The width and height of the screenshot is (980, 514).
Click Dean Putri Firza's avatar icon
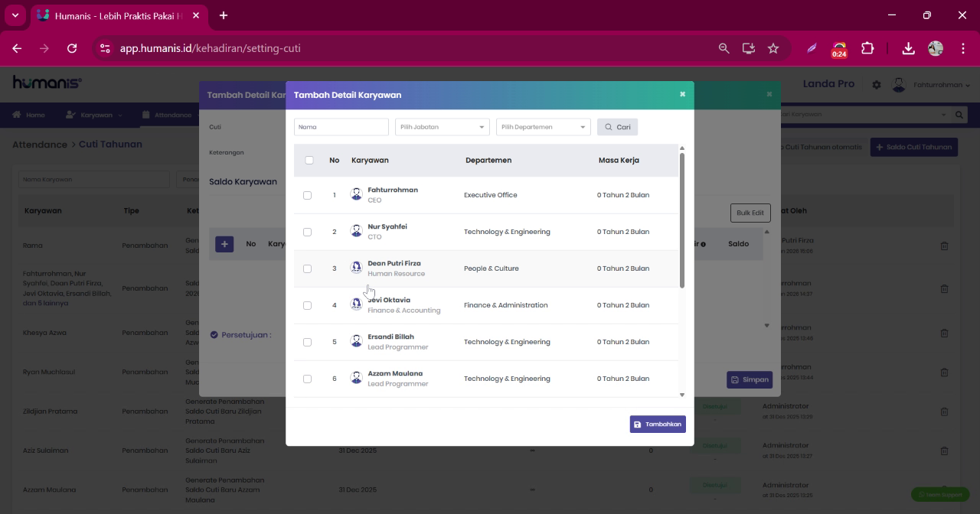click(356, 268)
